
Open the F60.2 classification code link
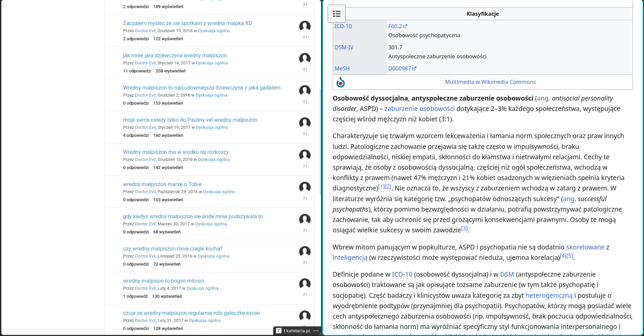[395, 26]
